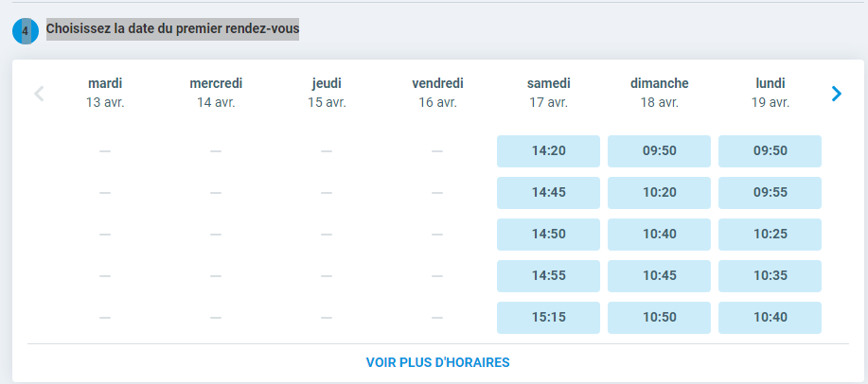Choose the 09:50 slot on lundi
The width and height of the screenshot is (868, 384).
click(x=770, y=150)
